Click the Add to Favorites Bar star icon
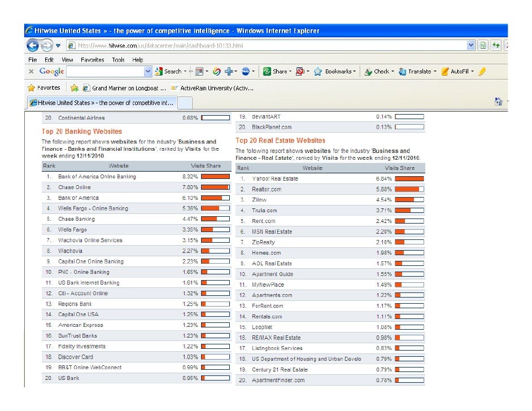532x411 pixels. (75, 88)
